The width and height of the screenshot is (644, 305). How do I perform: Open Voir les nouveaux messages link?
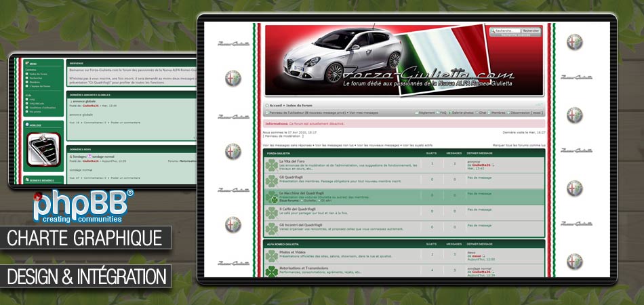(x=378, y=145)
